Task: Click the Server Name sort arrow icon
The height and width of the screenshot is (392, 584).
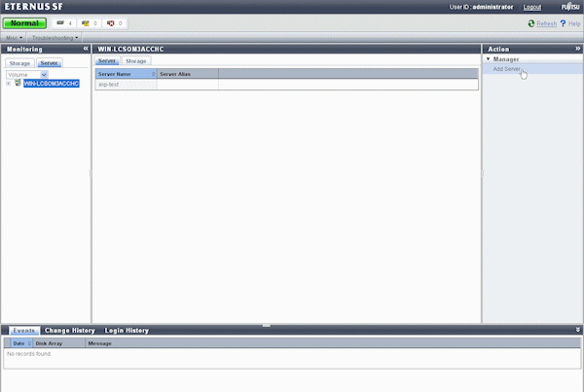Action: tap(154, 74)
